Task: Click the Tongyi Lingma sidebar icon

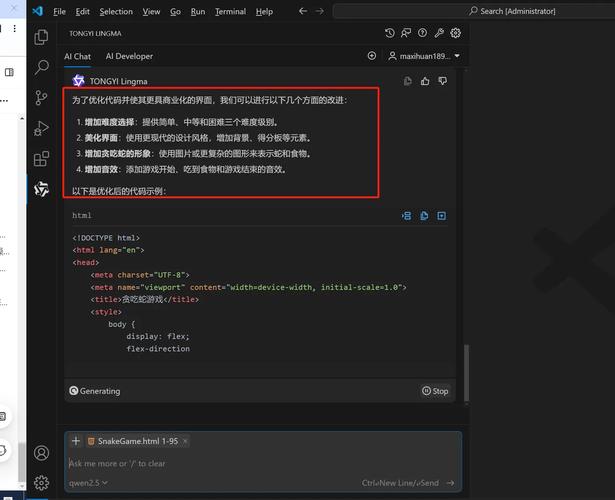Action: coord(41,189)
